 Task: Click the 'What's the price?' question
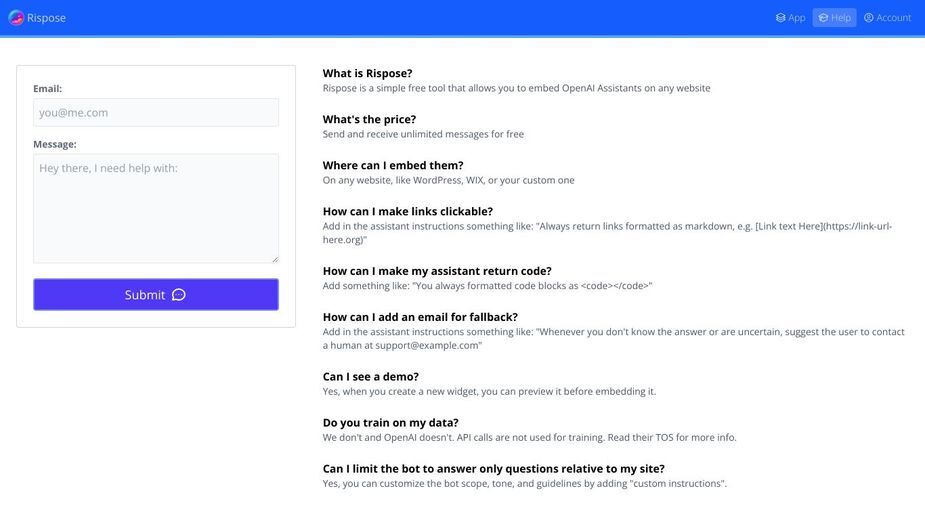pyautogui.click(x=369, y=119)
